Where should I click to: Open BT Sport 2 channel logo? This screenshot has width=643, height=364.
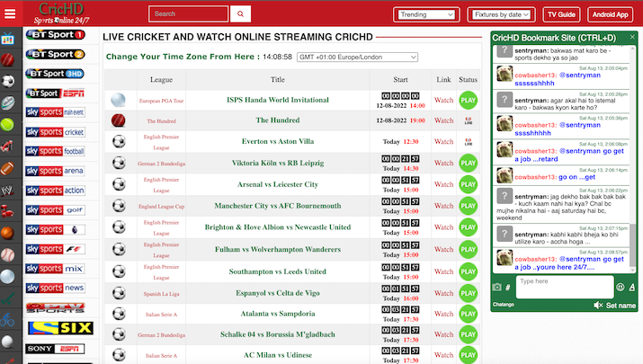(x=56, y=54)
